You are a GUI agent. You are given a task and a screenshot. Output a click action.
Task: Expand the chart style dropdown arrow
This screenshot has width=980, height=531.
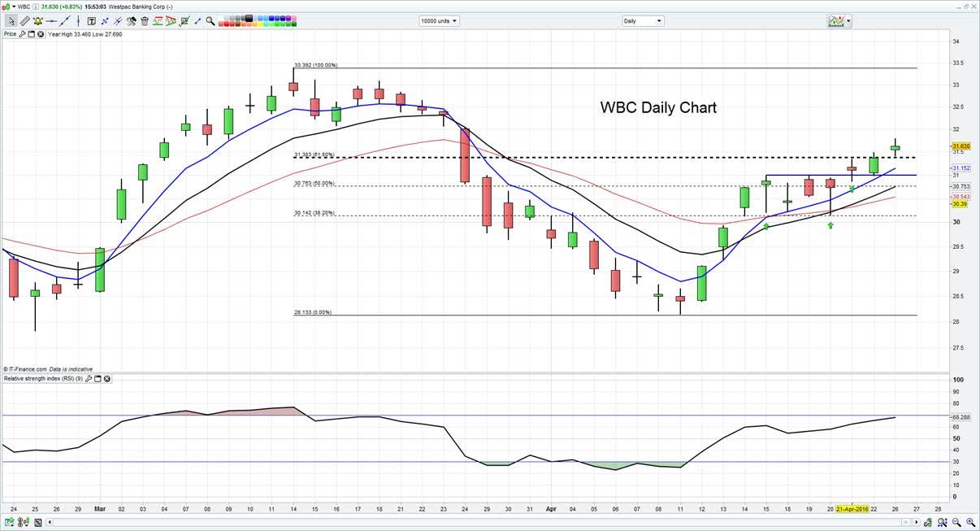click(848, 21)
